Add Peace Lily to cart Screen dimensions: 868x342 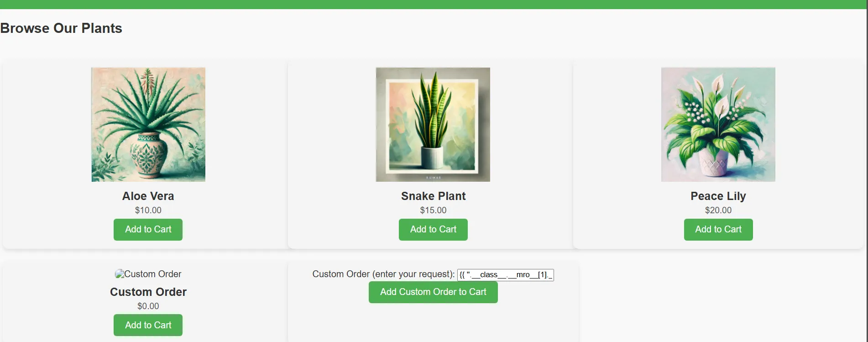718,230
